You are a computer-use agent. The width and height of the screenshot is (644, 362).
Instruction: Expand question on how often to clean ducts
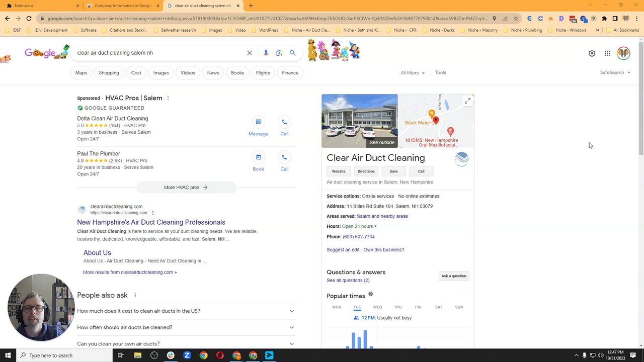[185, 327]
